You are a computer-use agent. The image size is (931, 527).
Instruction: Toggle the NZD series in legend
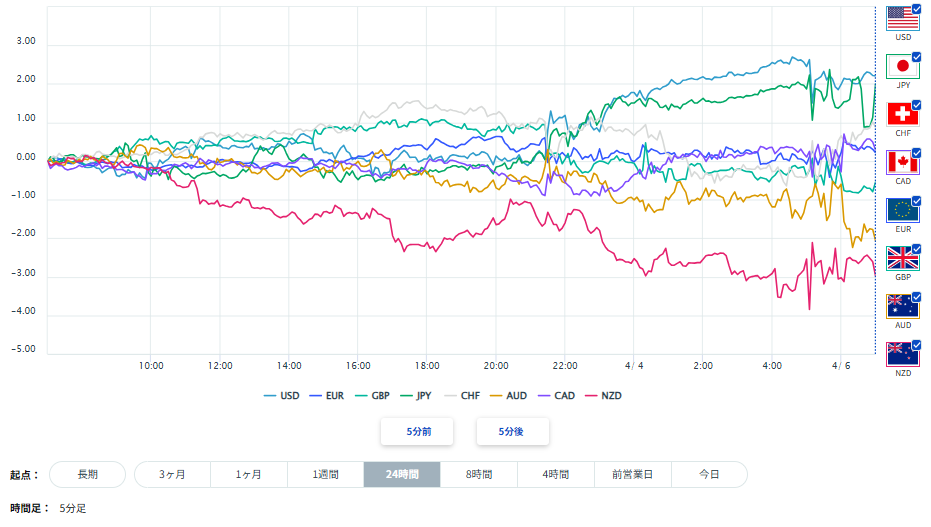[603, 396]
